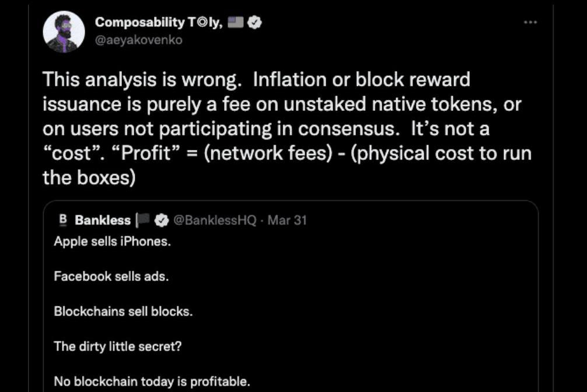The width and height of the screenshot is (587, 392).
Task: Click the US flag emoji in the display name
Action: pyautogui.click(x=235, y=23)
